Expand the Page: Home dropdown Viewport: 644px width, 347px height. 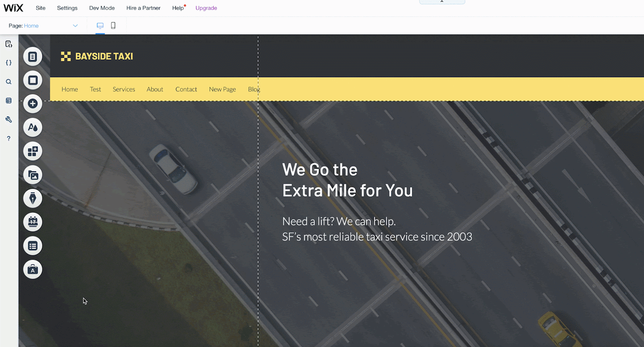[x=75, y=26]
